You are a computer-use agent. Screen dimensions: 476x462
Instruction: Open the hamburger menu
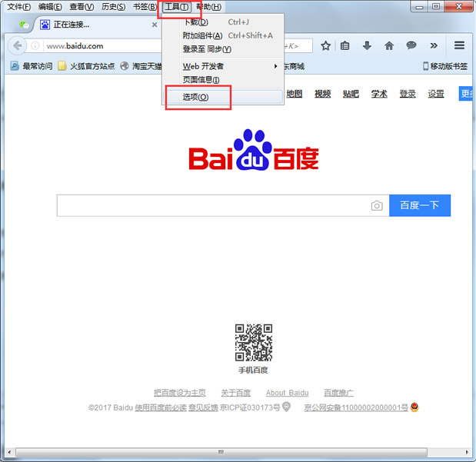pos(459,45)
